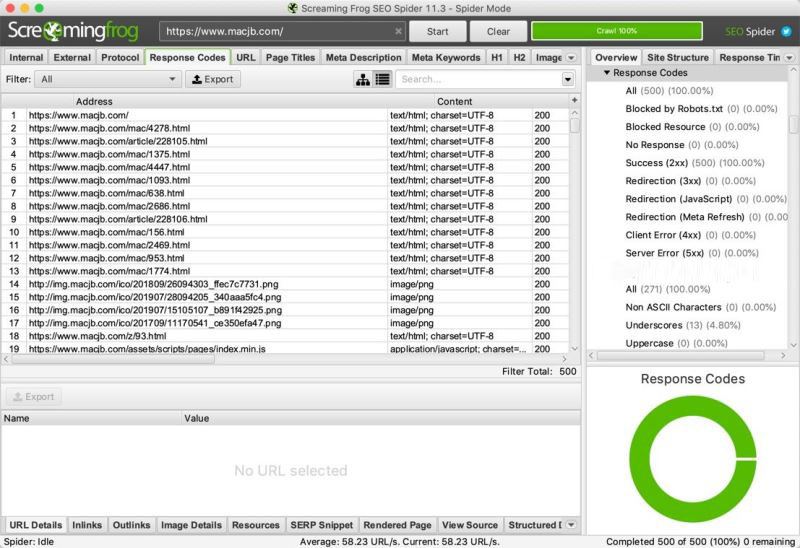This screenshot has height=548, width=800.
Task: Open the Twitter bird icon link
Action: tap(786, 31)
